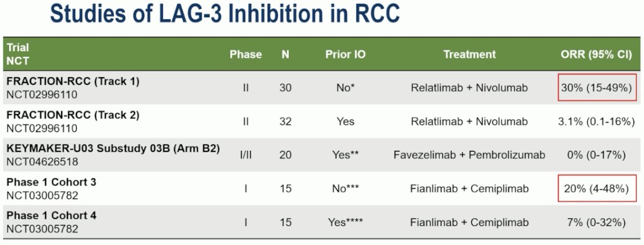Click the red-boxed 20% (4-48%) value
Screen dimensions: 644x245
(596, 188)
